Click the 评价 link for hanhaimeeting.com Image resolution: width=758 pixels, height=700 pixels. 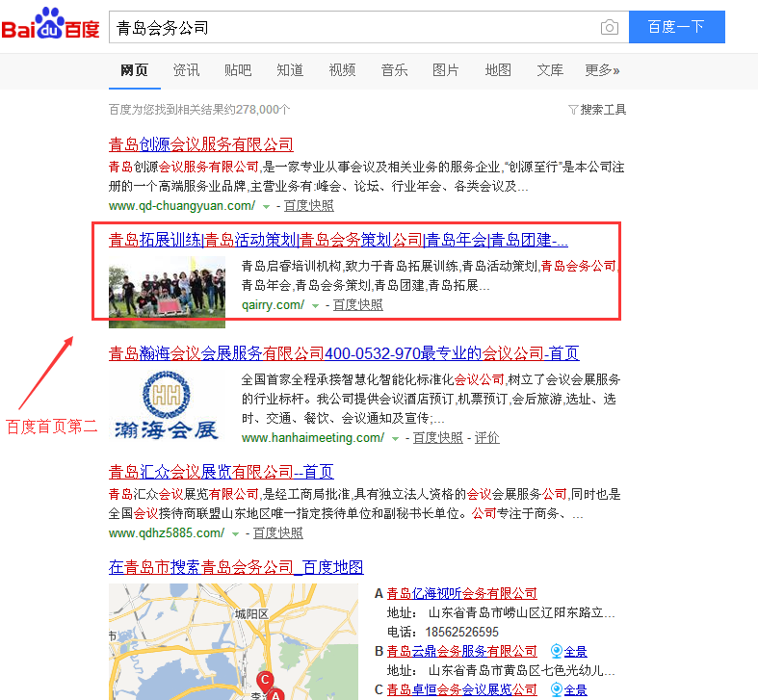click(486, 438)
